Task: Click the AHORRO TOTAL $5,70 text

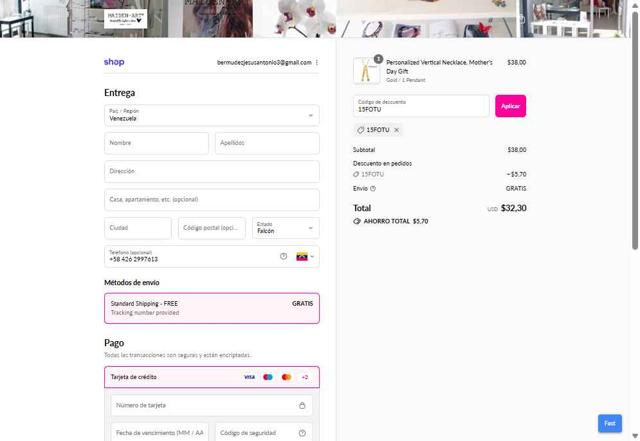Action: pos(396,221)
